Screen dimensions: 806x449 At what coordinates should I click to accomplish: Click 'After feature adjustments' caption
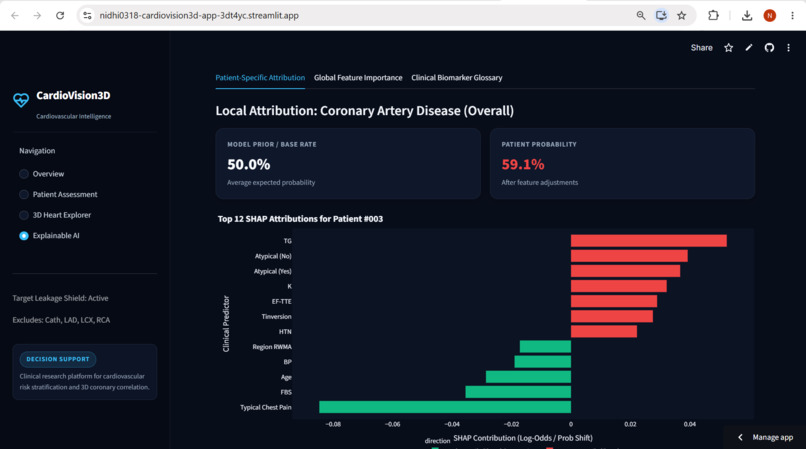click(540, 183)
